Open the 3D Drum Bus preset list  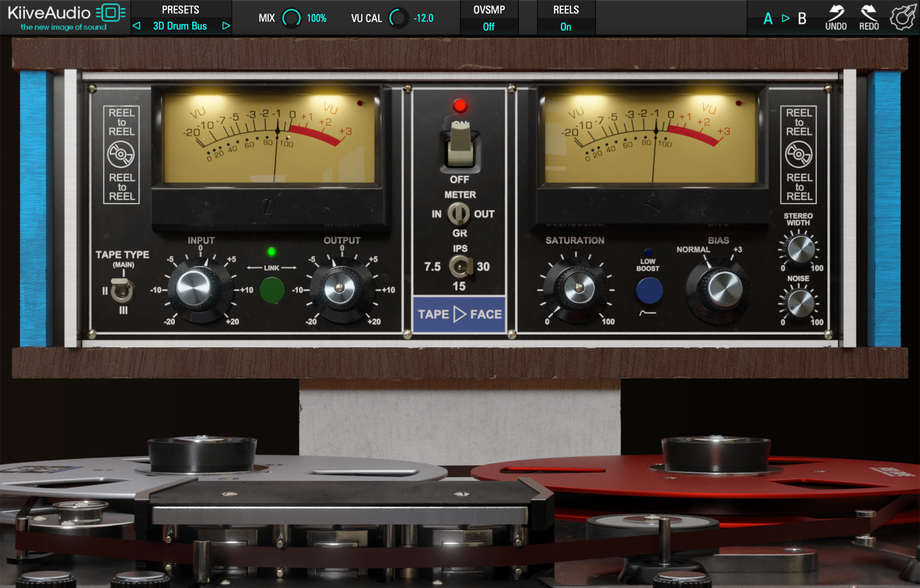click(x=180, y=26)
